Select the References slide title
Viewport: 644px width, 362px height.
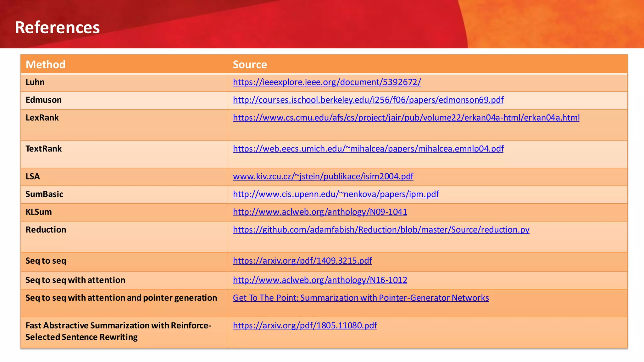point(57,27)
